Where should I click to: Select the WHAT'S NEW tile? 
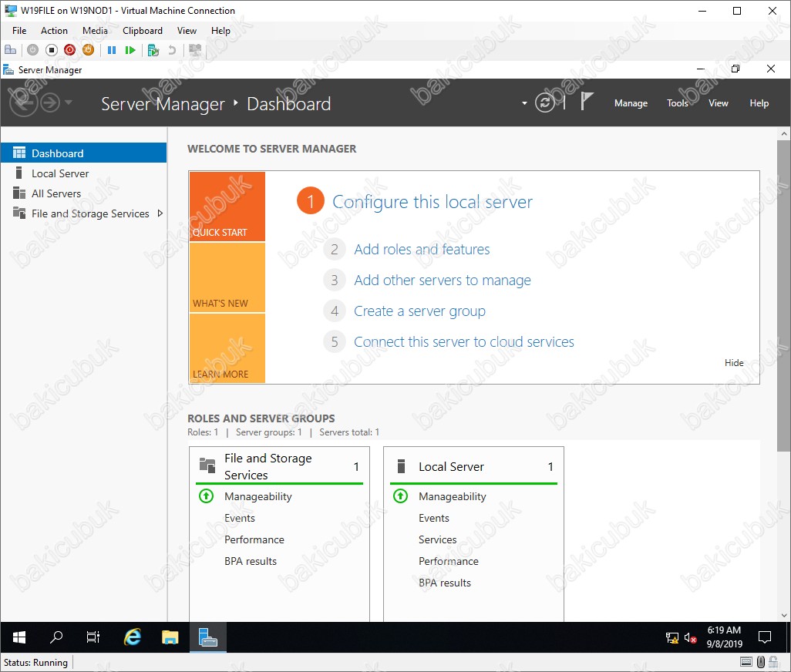pos(227,277)
